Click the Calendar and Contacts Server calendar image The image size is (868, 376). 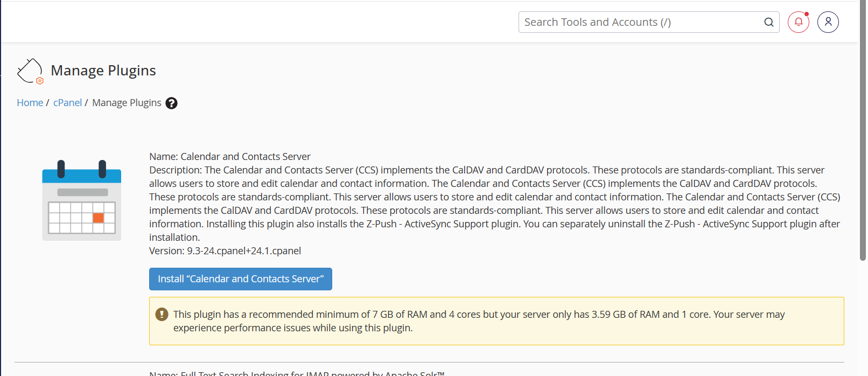point(82,200)
